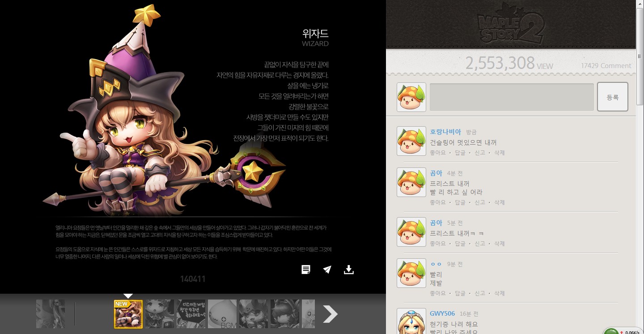The width and height of the screenshot is (644, 334).
Task: Click the document notes icon under the description
Action: [x=306, y=270]
